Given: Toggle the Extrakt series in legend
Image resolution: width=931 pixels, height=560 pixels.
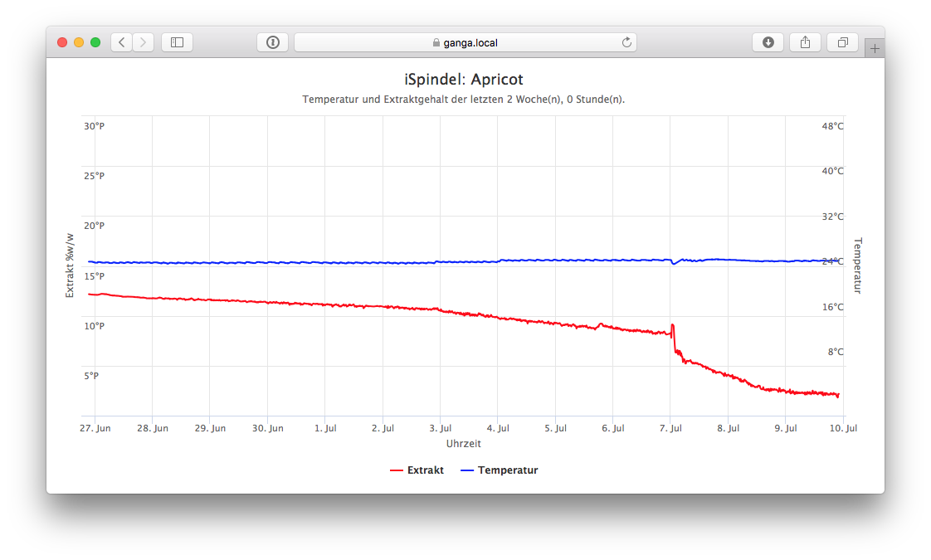Looking at the screenshot, I should pos(425,470).
